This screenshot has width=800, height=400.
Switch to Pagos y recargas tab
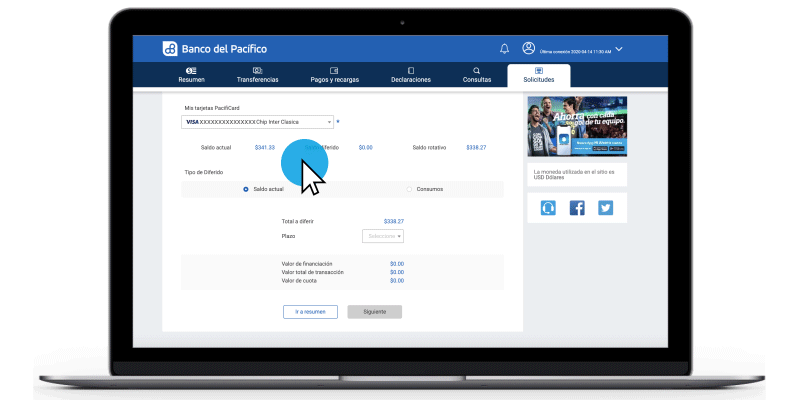[335, 75]
